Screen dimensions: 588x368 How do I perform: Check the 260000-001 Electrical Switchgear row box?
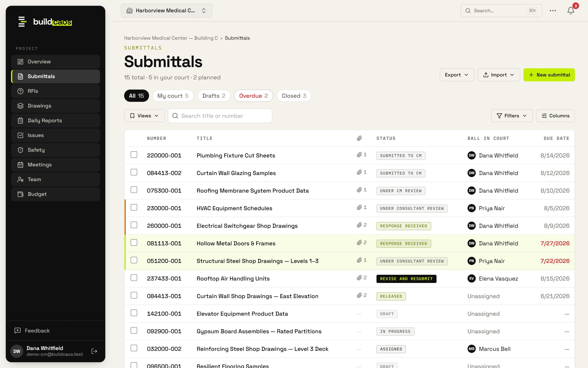134,225
